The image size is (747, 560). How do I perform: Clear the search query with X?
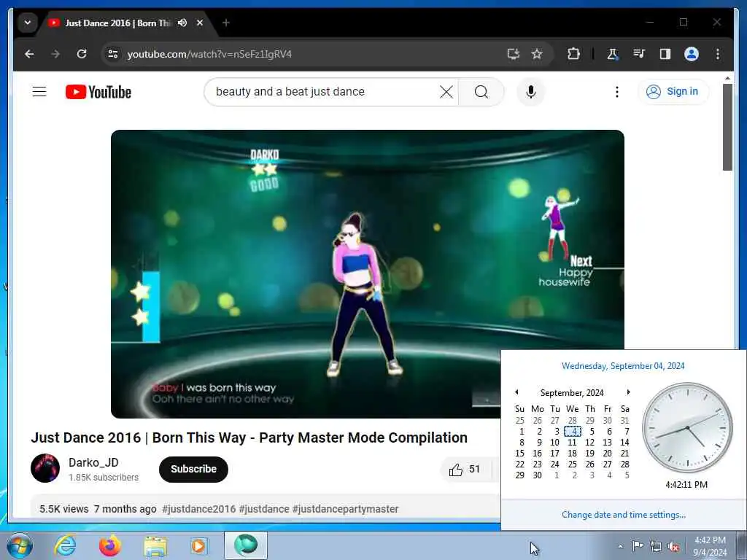[x=446, y=91]
